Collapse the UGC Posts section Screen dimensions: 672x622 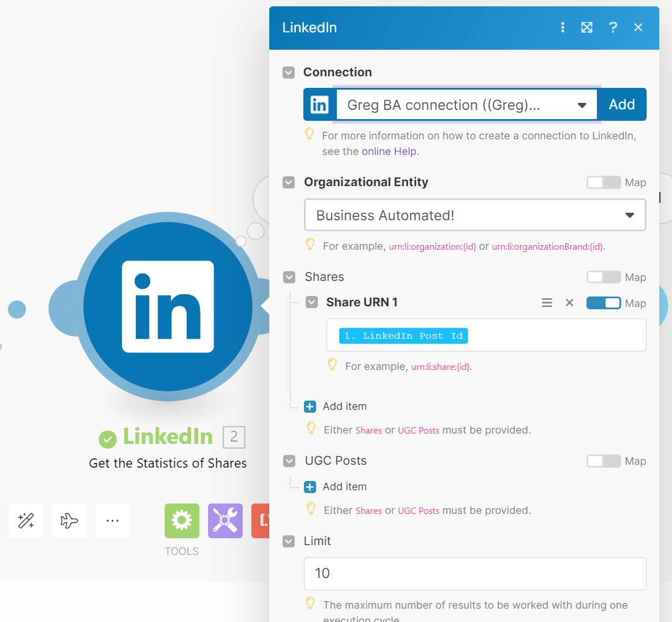[289, 461]
